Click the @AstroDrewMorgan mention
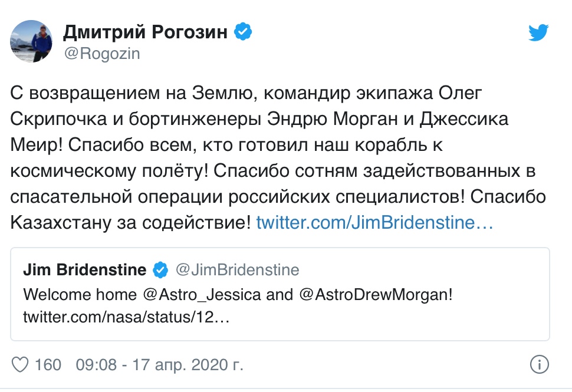Viewport: 572px width, 392px height. click(376, 295)
